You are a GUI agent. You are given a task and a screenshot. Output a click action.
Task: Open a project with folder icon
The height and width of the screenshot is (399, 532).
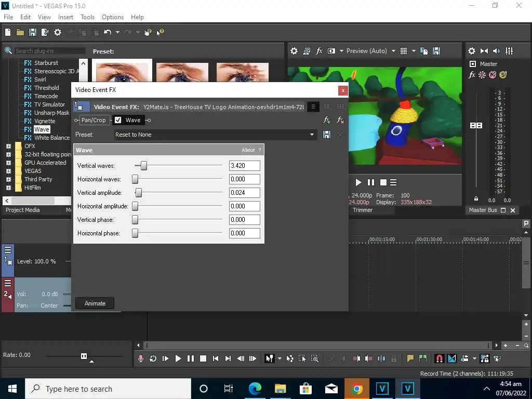[x=20, y=32]
